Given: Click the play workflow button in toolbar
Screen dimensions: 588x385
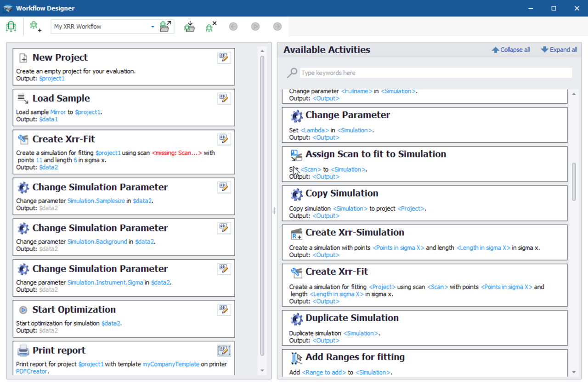Looking at the screenshot, I should (x=255, y=26).
